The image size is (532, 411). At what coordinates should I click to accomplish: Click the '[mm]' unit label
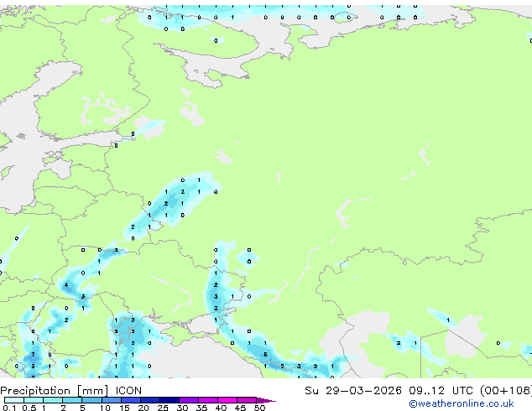[93, 391]
